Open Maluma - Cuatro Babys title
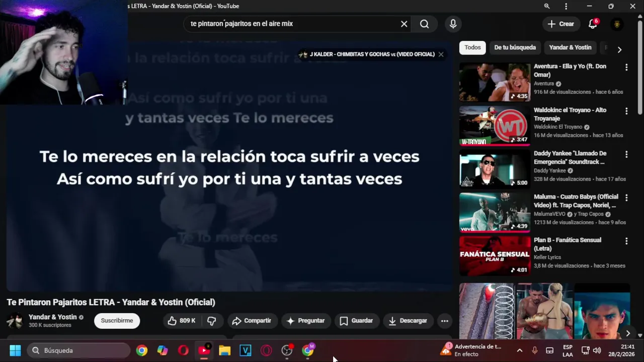This screenshot has height=362, width=644. (576, 201)
